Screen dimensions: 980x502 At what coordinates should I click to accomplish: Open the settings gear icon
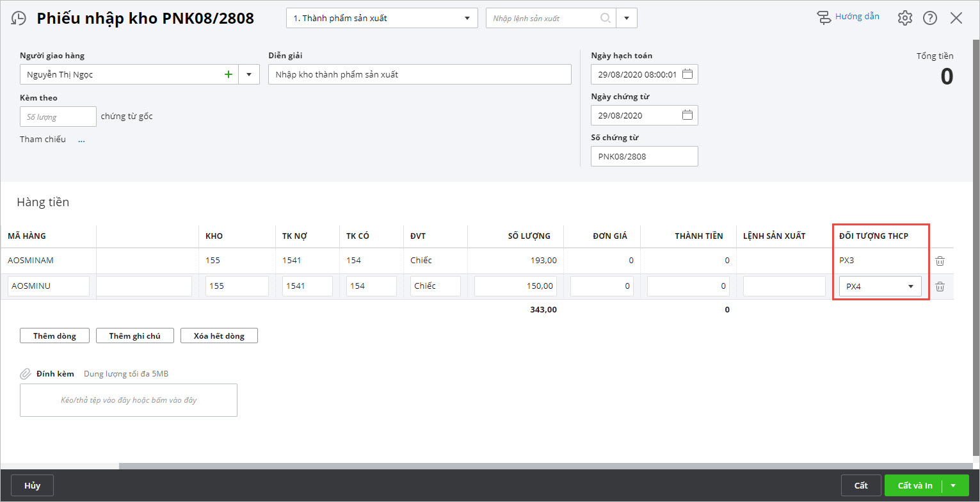click(904, 18)
